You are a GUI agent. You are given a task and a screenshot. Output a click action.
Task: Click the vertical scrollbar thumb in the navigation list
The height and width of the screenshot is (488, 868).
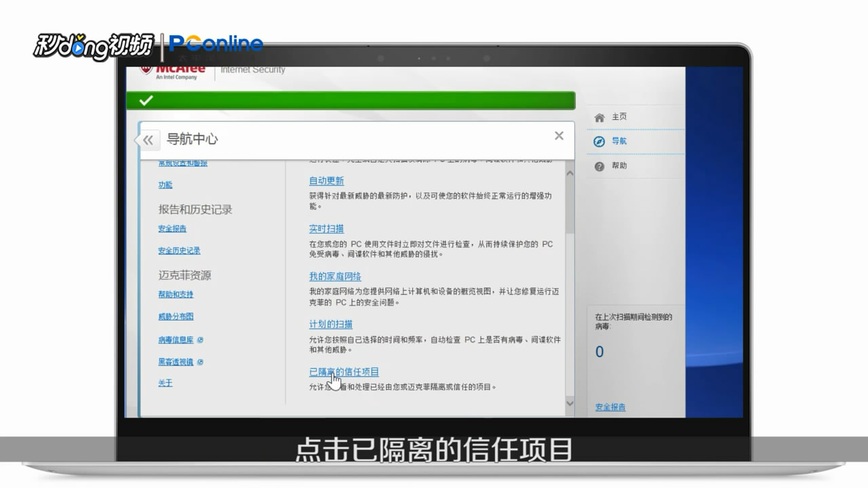[x=570, y=207]
